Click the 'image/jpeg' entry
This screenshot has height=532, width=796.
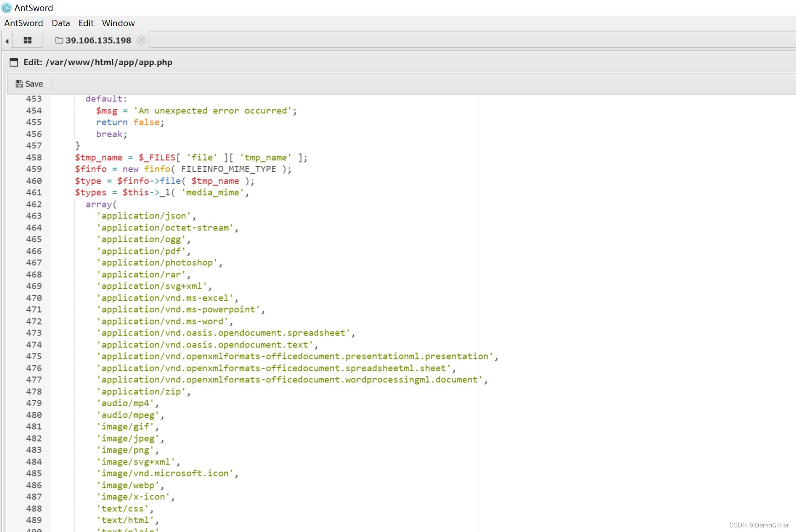[x=128, y=438]
